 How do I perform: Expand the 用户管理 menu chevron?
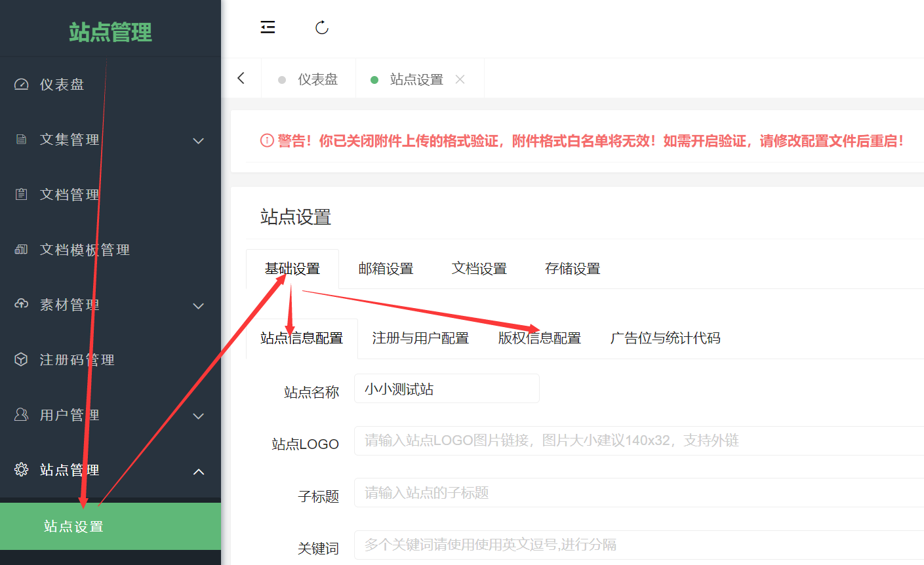(198, 416)
